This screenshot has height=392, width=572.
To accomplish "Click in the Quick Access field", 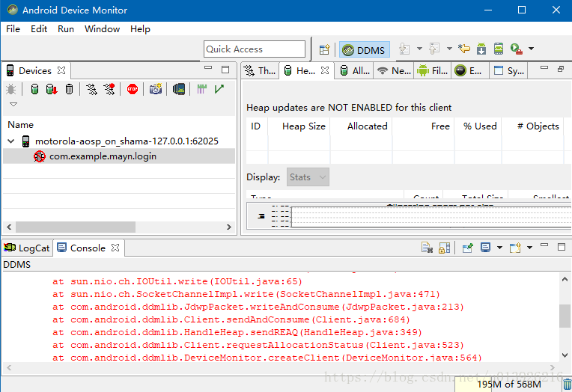I will pos(255,49).
